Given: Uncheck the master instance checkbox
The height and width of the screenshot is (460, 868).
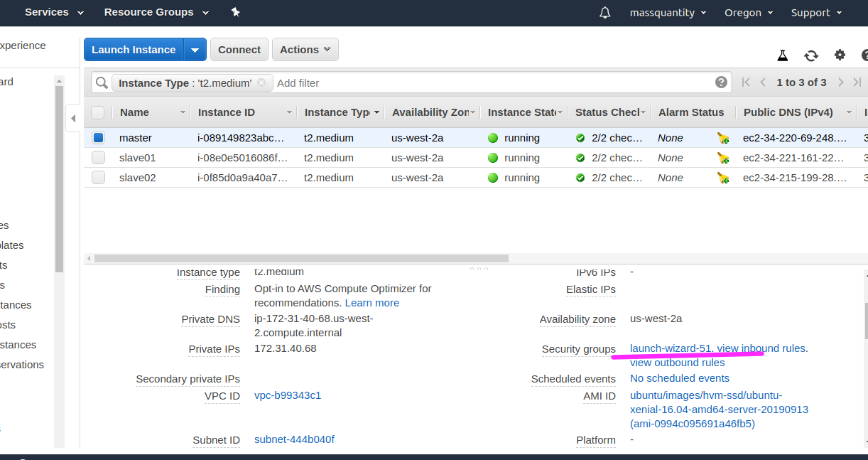Looking at the screenshot, I should click(98, 138).
